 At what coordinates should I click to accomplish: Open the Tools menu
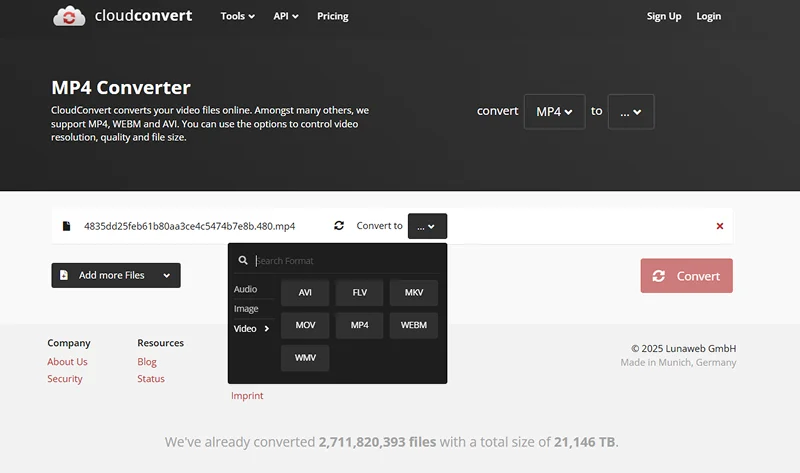point(237,16)
